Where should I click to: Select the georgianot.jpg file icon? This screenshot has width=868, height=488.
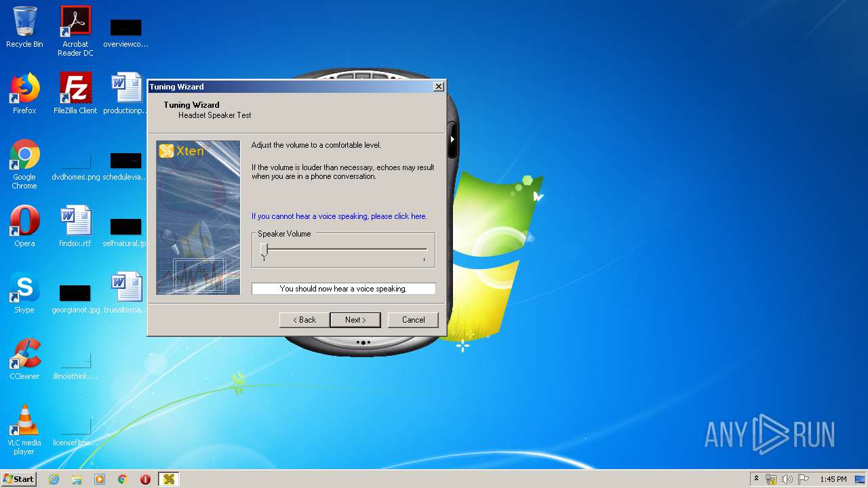(x=75, y=298)
